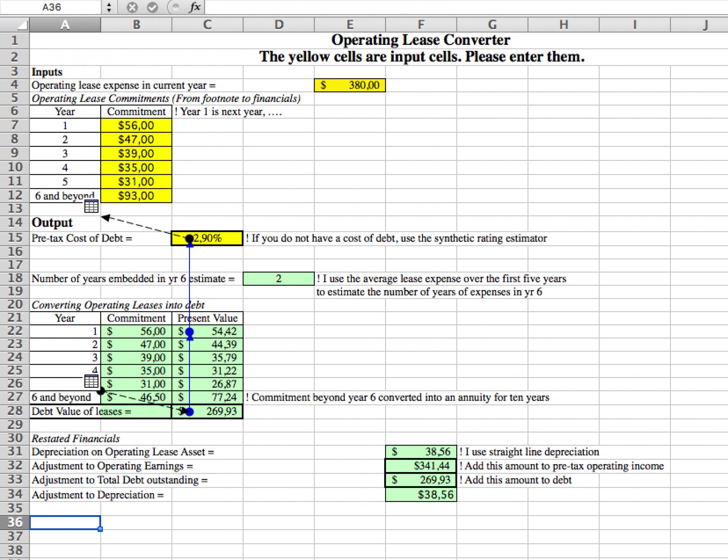The width and height of the screenshot is (728, 560).
Task: Click the Present Value column heading
Action: tap(207, 318)
